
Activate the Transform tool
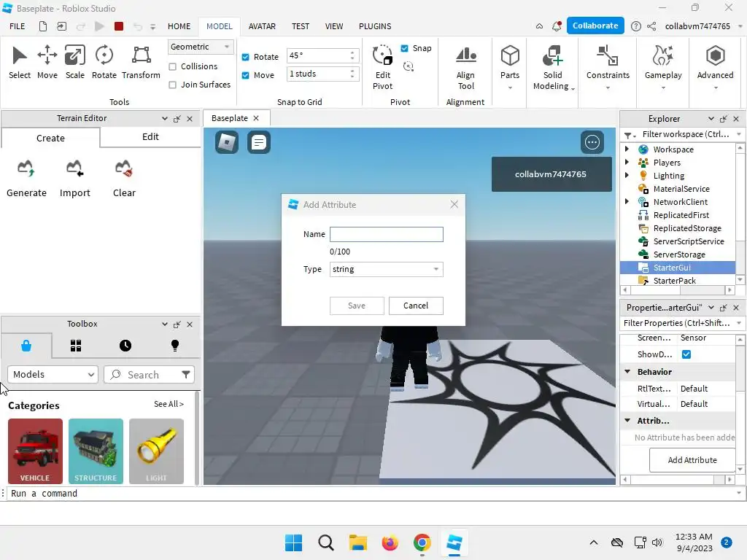tap(141, 62)
